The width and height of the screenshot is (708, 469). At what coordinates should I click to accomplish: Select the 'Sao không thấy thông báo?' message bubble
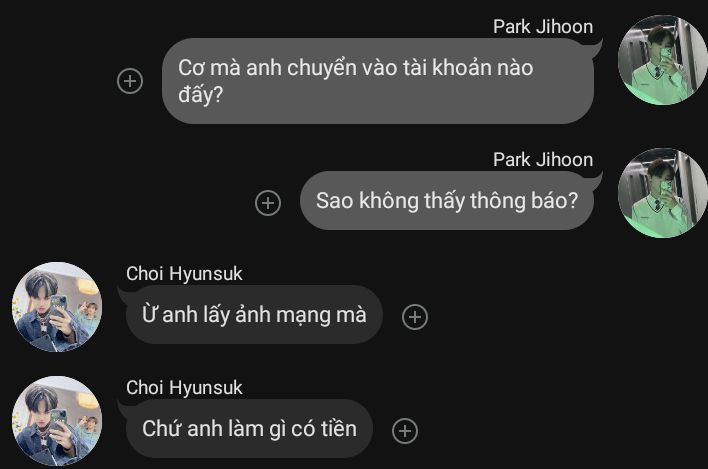pos(447,200)
